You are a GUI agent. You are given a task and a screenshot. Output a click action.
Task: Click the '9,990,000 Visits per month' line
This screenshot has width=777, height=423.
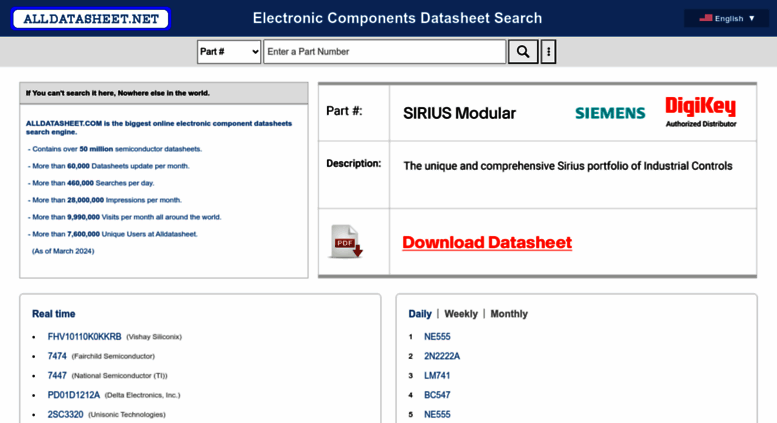125,217
